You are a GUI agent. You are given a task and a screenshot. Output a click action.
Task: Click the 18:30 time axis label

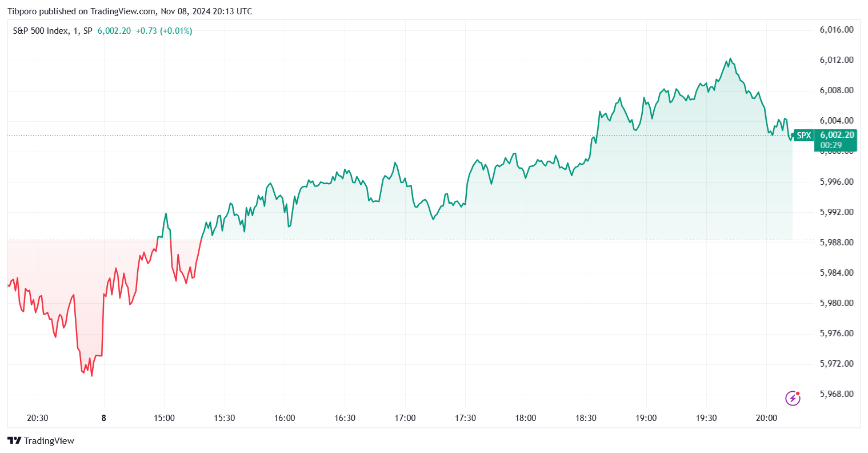click(x=586, y=418)
